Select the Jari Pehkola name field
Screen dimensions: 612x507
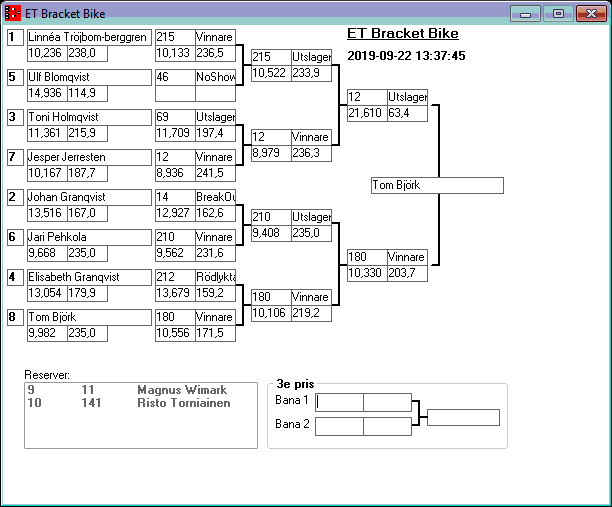[88, 237]
